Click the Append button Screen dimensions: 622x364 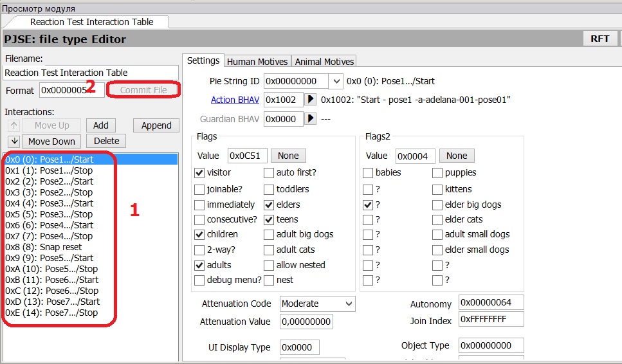pyautogui.click(x=156, y=125)
